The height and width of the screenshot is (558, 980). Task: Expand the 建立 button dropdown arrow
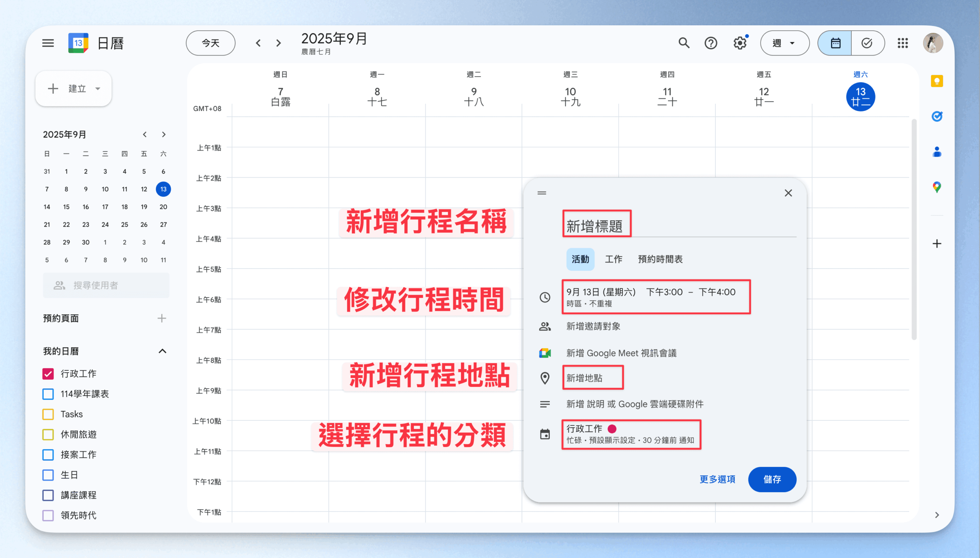click(98, 89)
